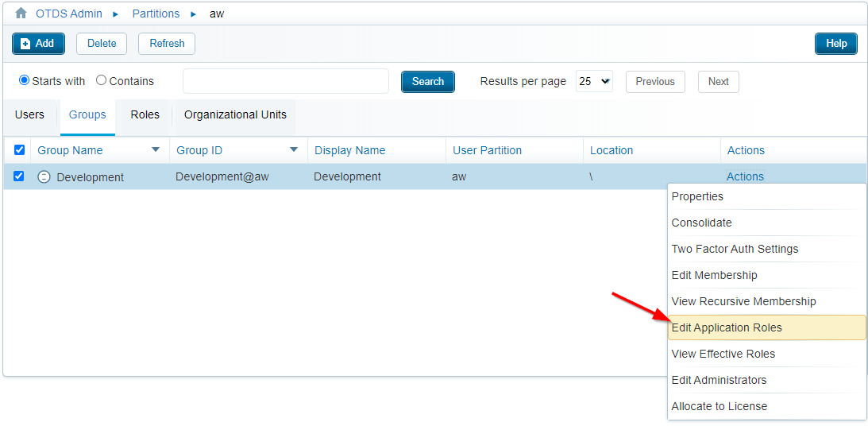Choose Edit Application Roles from menu
Viewport: 868px width, 430px height.
[x=727, y=327]
